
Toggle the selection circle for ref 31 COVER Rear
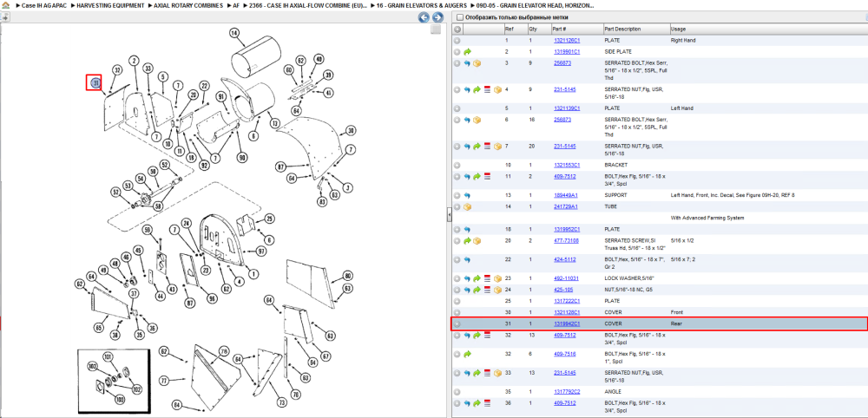click(457, 323)
